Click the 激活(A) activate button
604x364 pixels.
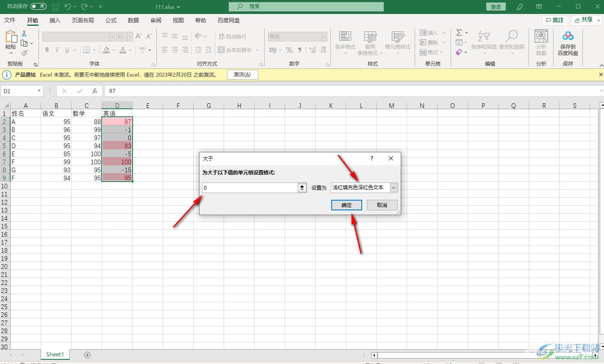click(242, 74)
